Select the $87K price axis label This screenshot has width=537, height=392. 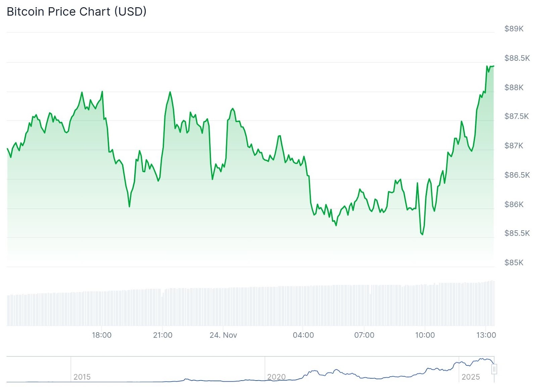point(514,146)
